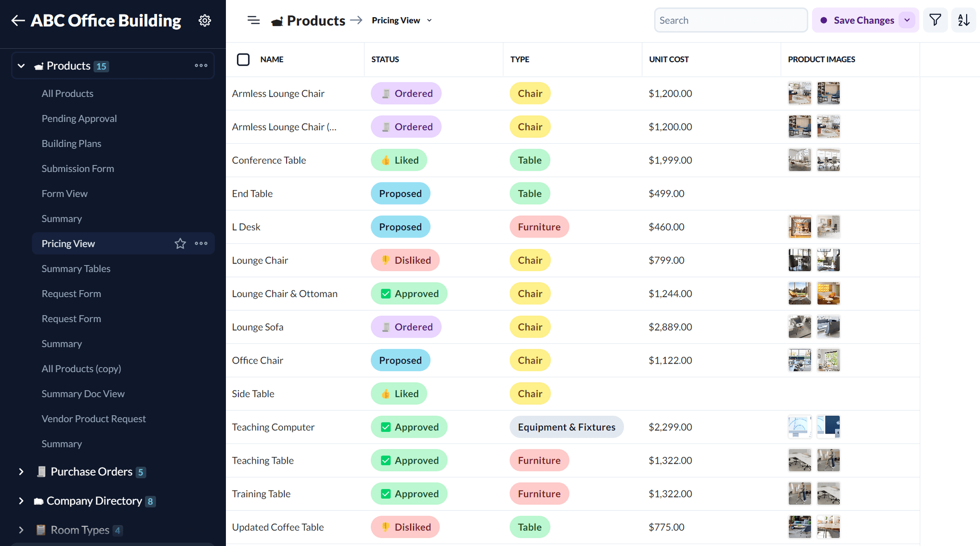Expand the Company Directory section
980x546 pixels.
[21, 501]
